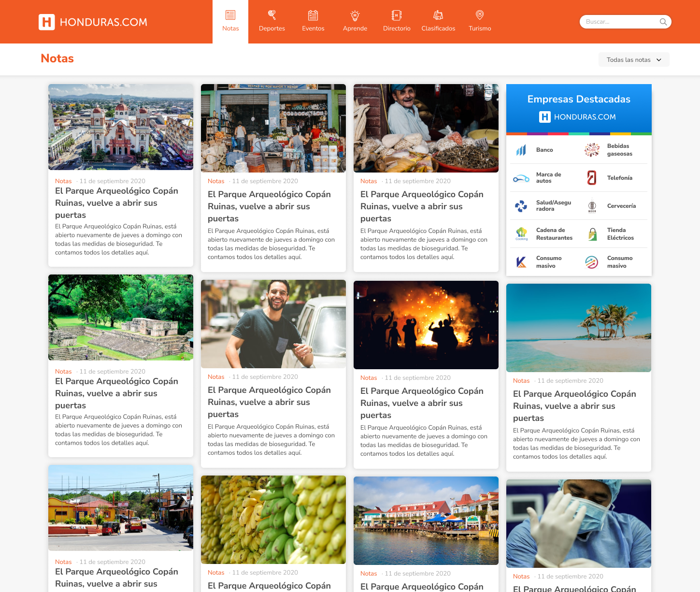Open the Cervecería beer logo
The width and height of the screenshot is (700, 592).
[x=592, y=206]
